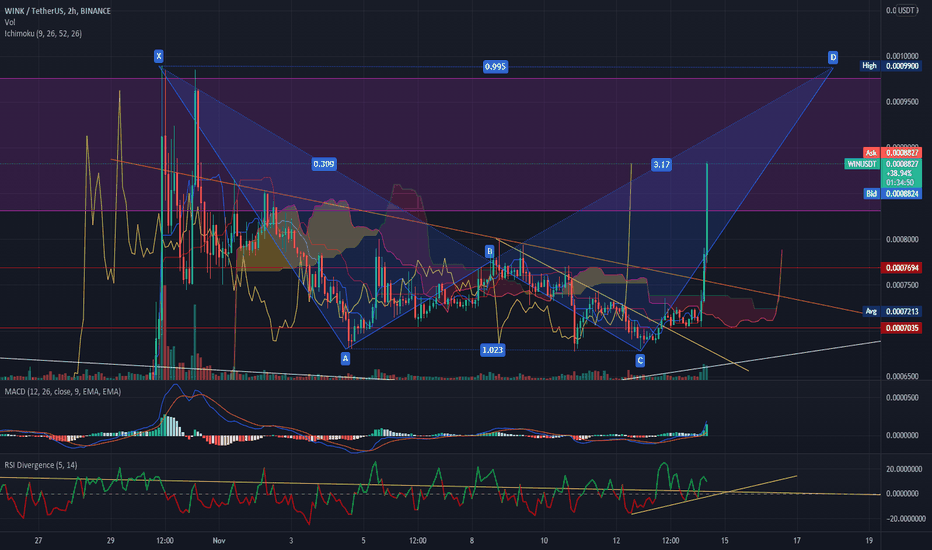The width and height of the screenshot is (932, 550).
Task: Click the 0.0006500 price axis value
Action: (902, 376)
